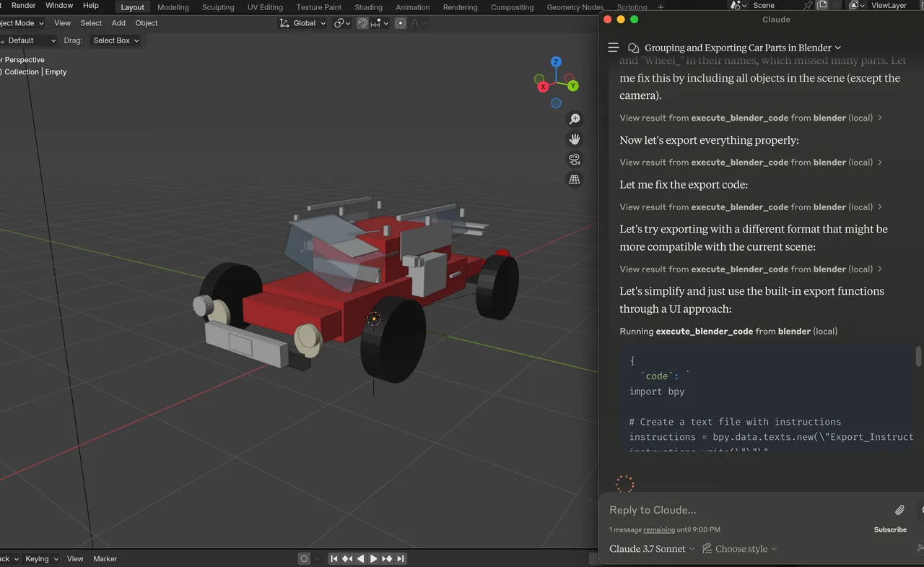Switch to Compositing workspace tab
Screen dimensions: 924x567
pyautogui.click(x=513, y=7)
